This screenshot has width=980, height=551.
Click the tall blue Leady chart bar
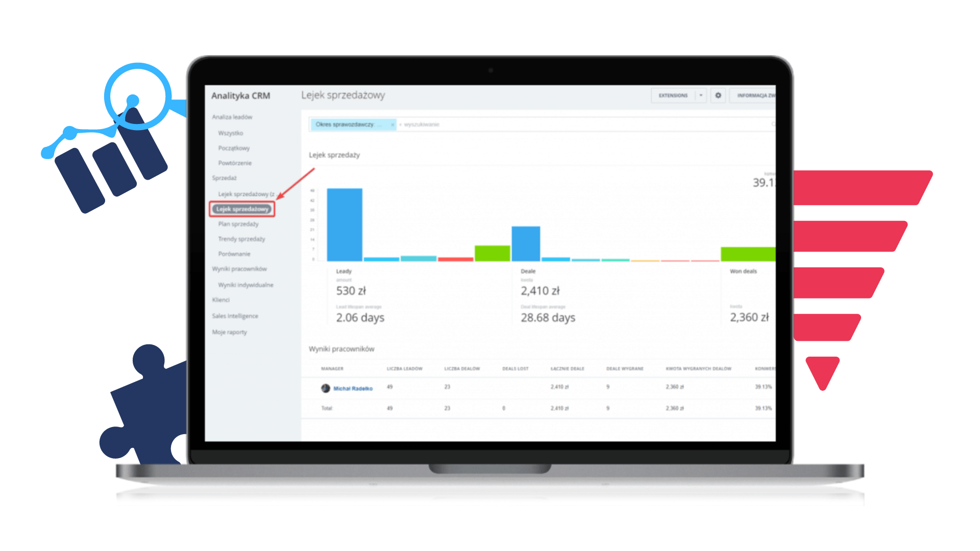pos(345,224)
